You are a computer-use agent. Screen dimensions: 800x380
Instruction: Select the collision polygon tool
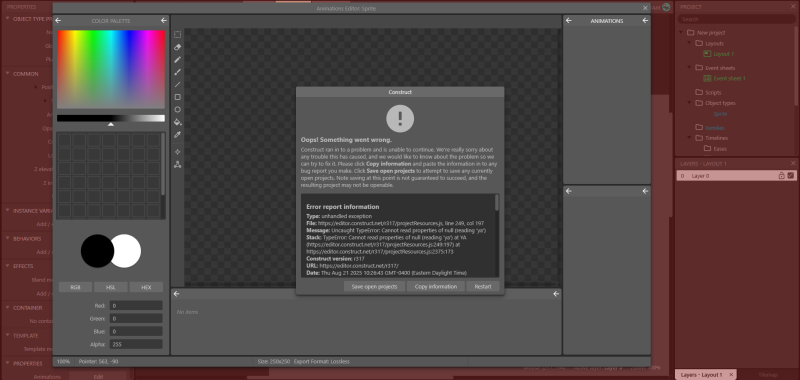pos(178,164)
